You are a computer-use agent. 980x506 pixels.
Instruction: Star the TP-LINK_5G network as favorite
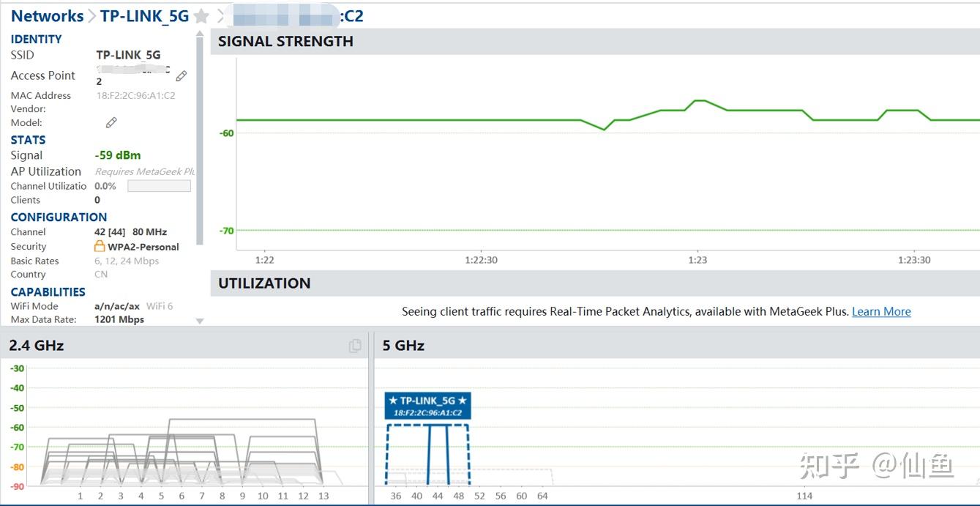coord(201,16)
